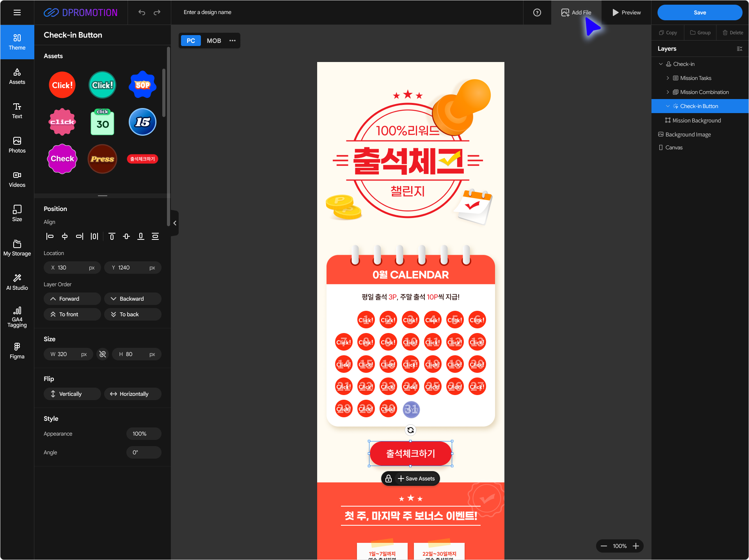Open the Photos sidebar panel
The image size is (749, 560).
[x=17, y=145]
